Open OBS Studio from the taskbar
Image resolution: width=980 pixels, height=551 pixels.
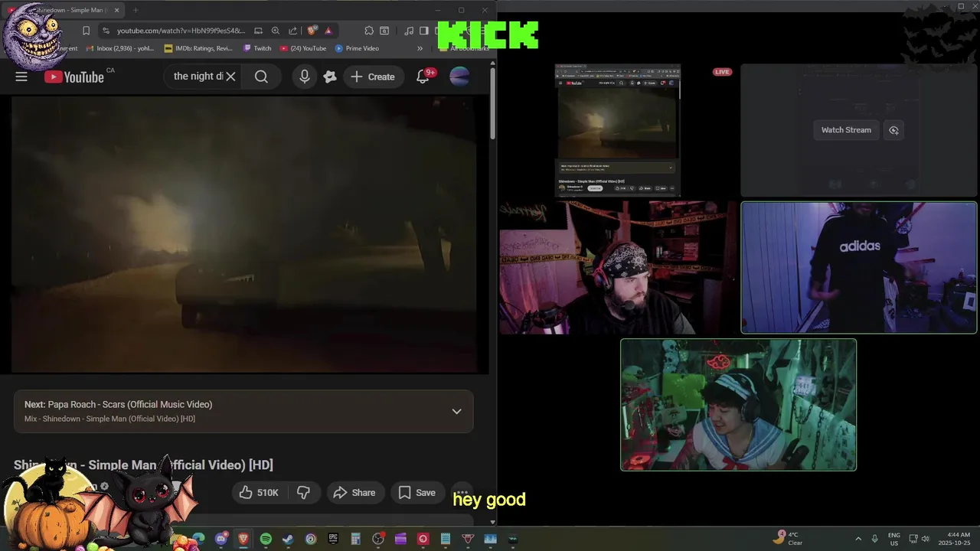pos(378,539)
